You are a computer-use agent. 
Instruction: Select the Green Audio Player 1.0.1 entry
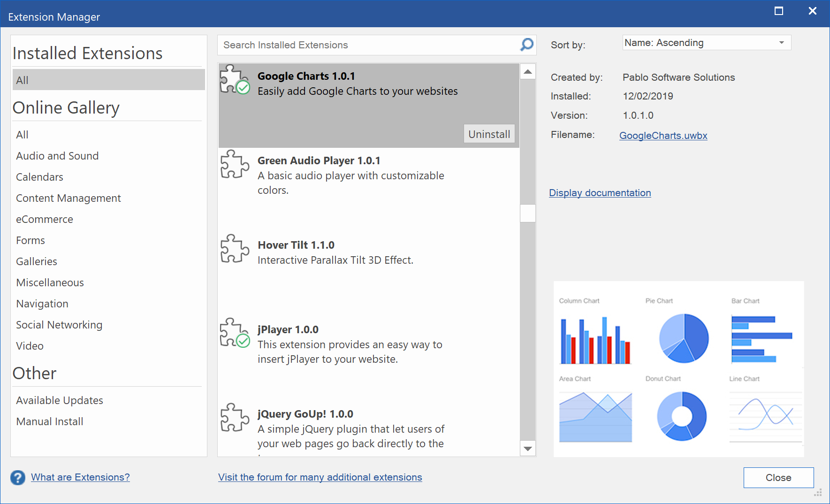click(369, 190)
